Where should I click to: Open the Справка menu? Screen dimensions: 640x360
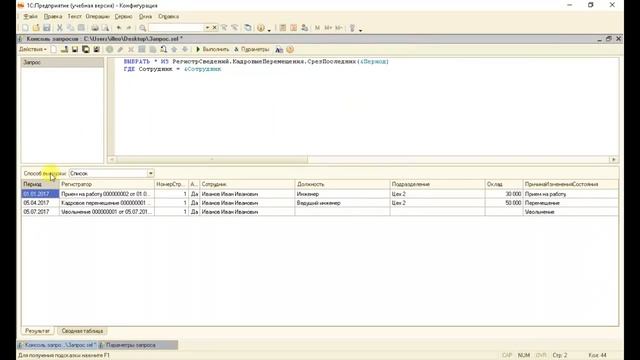click(169, 16)
